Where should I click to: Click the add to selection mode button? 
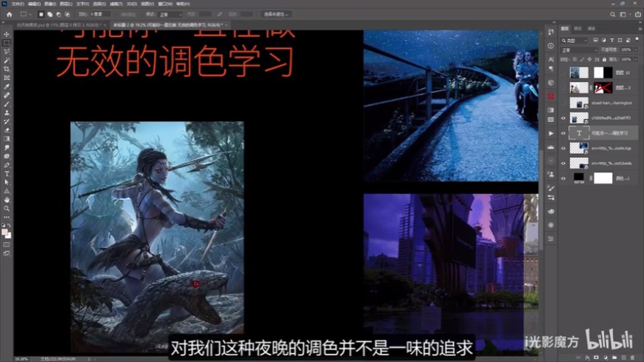50,14
